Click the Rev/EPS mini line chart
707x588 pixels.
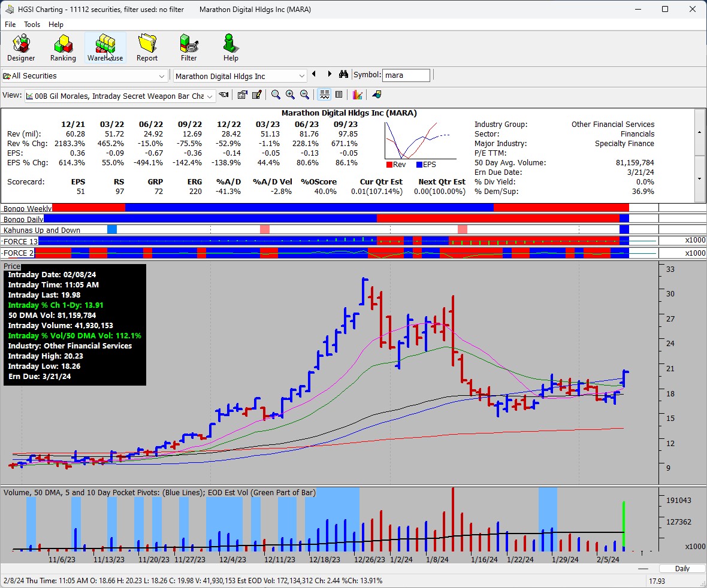click(x=419, y=140)
